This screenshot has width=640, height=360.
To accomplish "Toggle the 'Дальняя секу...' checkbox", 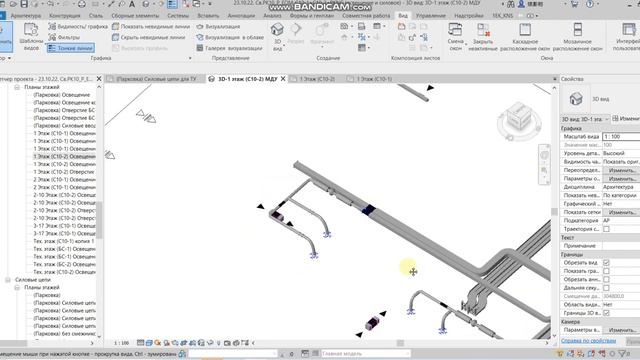I will coord(606,288).
